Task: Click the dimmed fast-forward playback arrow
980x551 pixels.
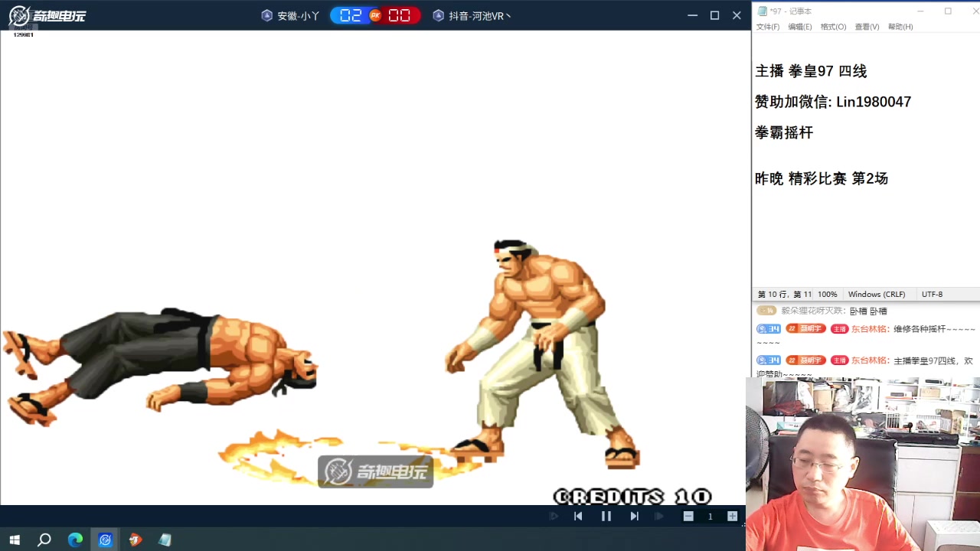Action: click(x=658, y=517)
